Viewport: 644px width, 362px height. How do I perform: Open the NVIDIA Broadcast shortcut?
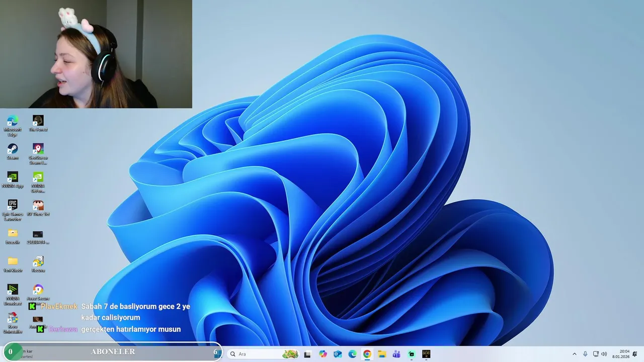(x=13, y=295)
